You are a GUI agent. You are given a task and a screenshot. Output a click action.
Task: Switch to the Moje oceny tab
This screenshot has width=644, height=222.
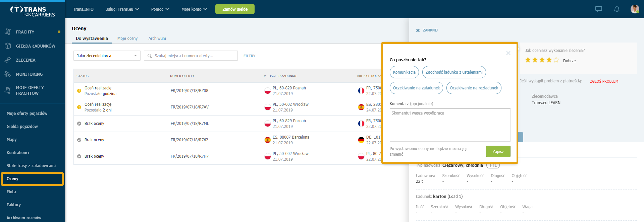(127, 39)
